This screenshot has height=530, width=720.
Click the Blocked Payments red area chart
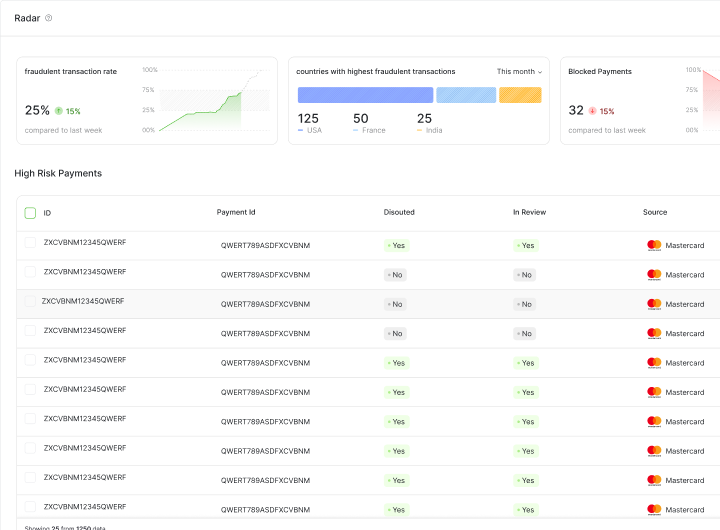click(x=711, y=101)
